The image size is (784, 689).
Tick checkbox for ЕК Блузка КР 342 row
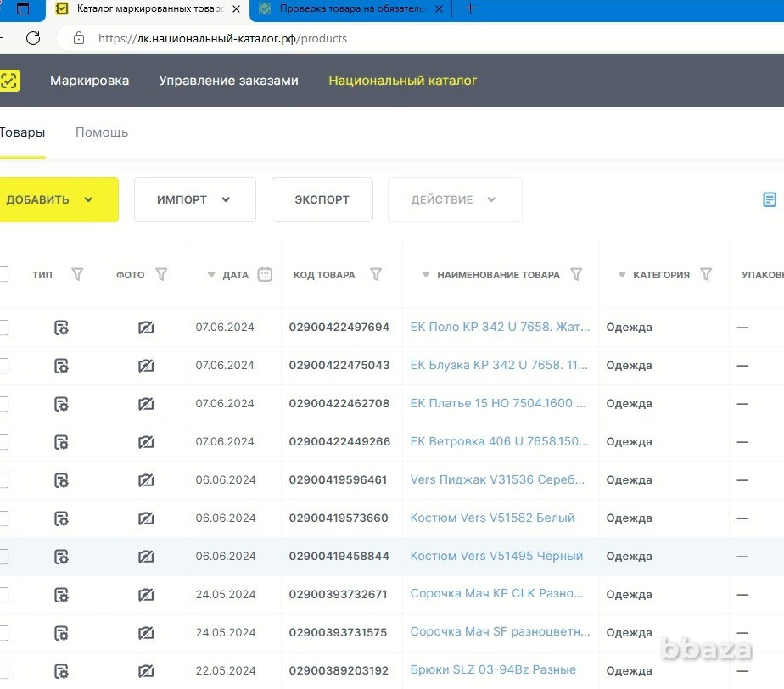[x=3, y=366]
